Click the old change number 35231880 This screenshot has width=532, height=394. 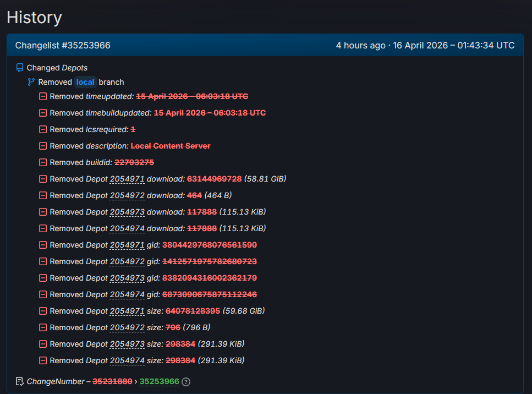112,381
